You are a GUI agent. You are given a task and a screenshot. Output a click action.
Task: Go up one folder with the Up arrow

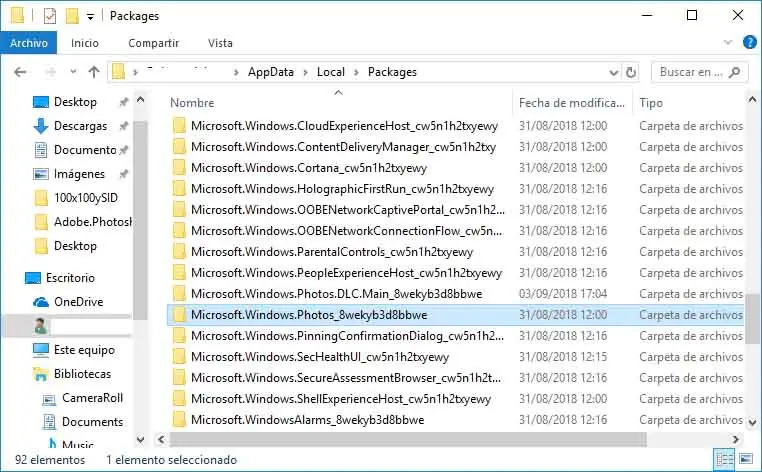click(x=94, y=72)
